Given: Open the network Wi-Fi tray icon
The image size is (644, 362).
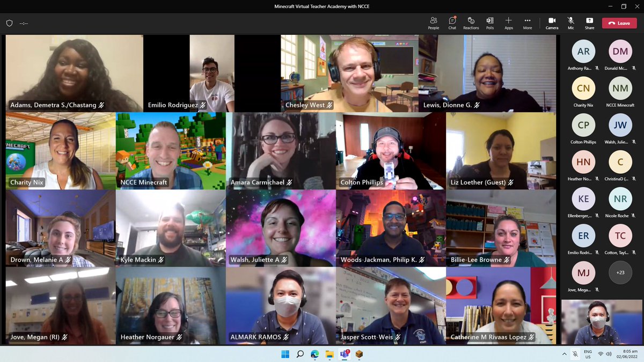Looking at the screenshot, I should click(601, 354).
